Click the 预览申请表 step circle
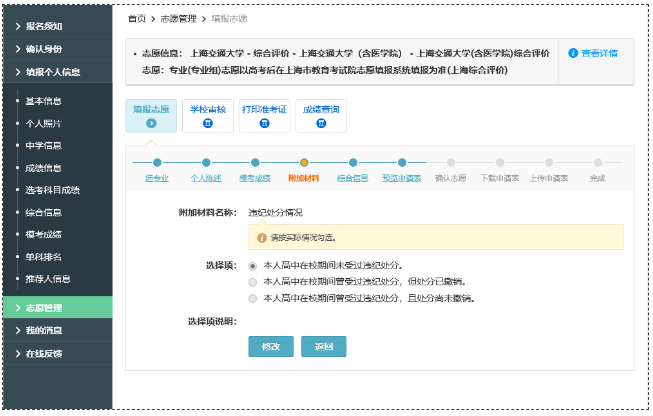This screenshot has height=416, width=653. [402, 162]
